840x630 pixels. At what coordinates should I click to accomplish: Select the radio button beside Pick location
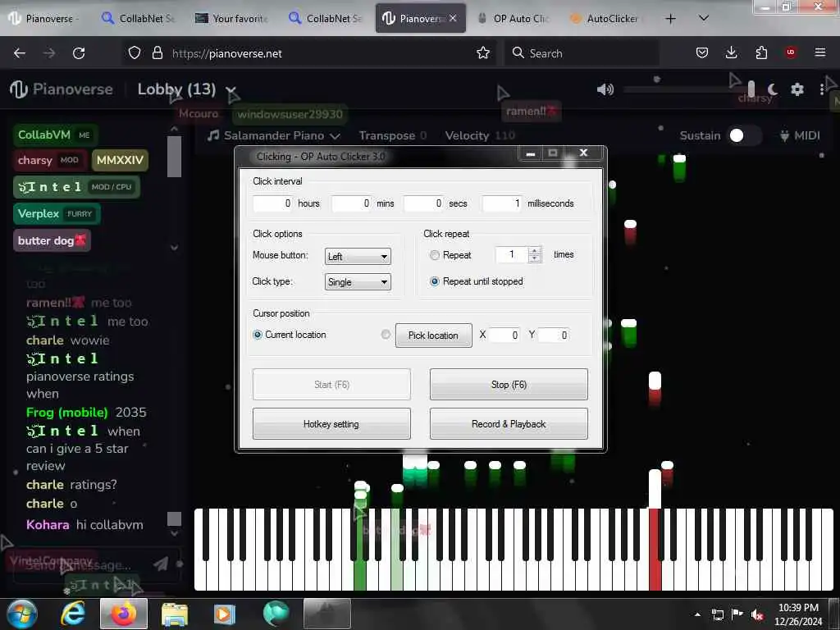pos(386,335)
